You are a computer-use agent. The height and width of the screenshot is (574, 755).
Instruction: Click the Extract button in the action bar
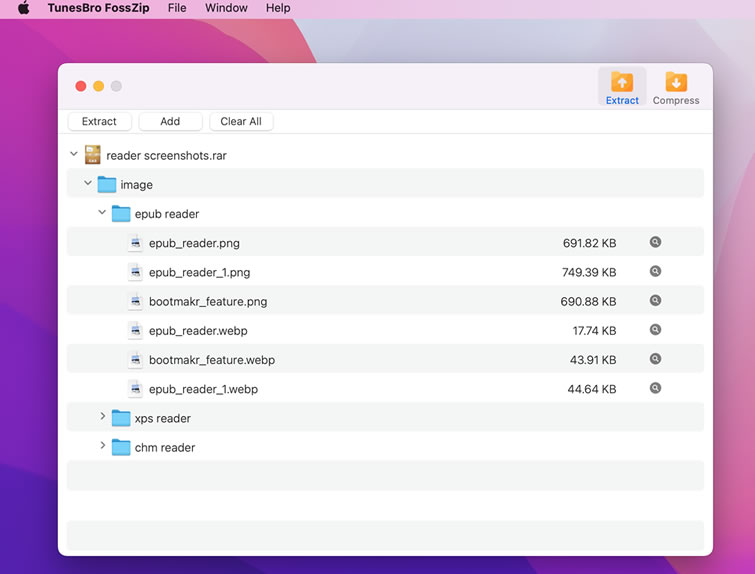tap(100, 121)
